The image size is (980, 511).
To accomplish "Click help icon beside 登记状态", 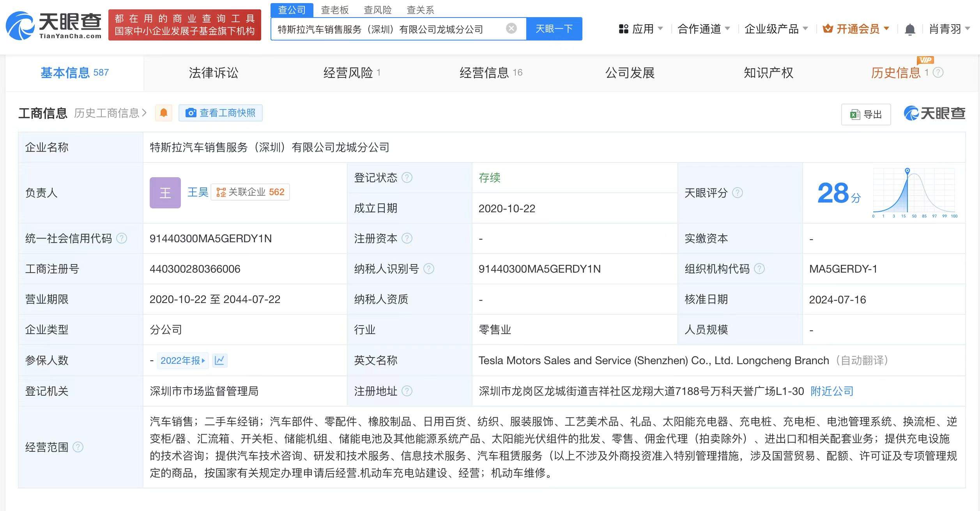I will point(407,178).
